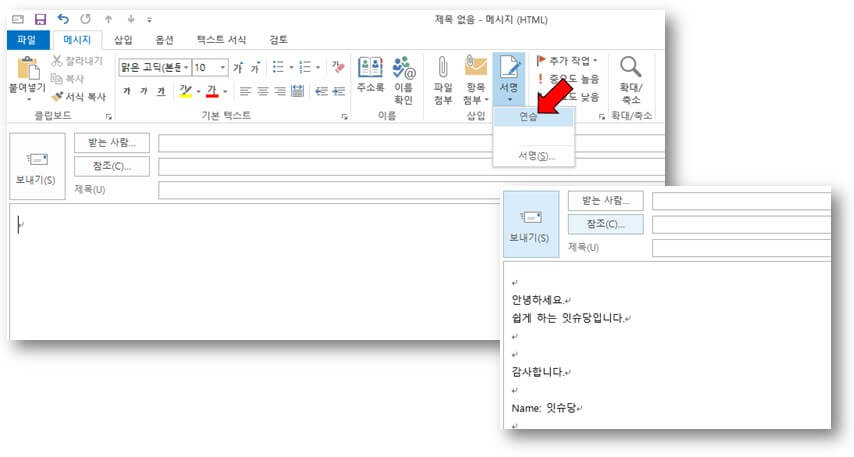Toggle justify text alignment
The image size is (854, 457).
click(297, 92)
